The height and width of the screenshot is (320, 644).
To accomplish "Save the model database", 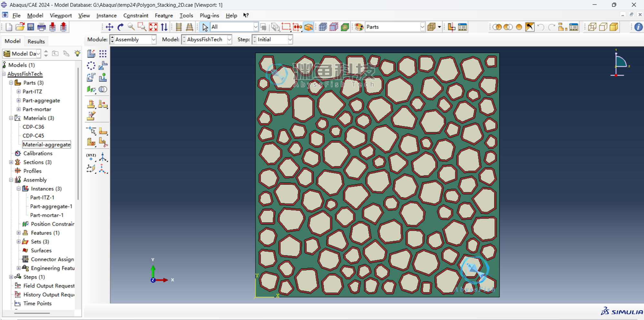I will tap(31, 27).
